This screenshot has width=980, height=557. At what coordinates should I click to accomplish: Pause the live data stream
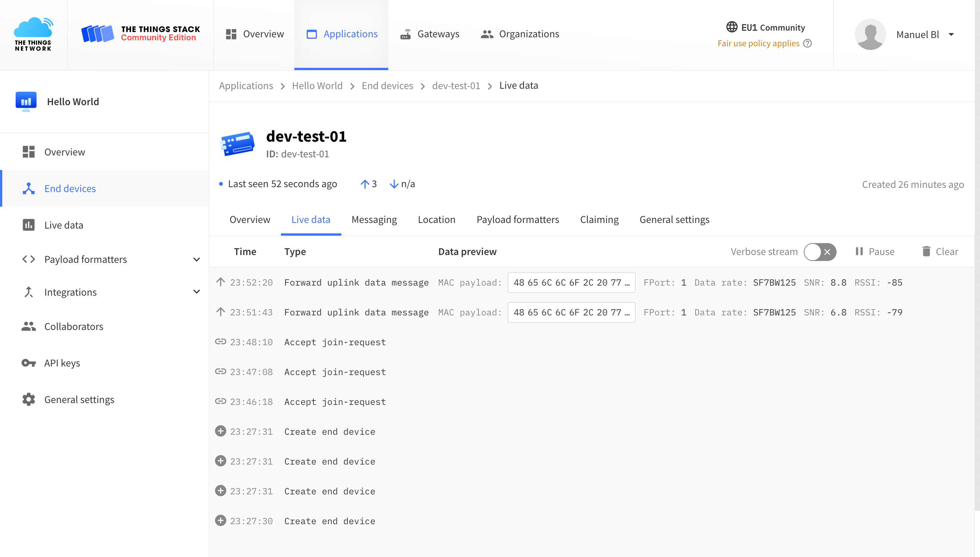[x=875, y=252]
